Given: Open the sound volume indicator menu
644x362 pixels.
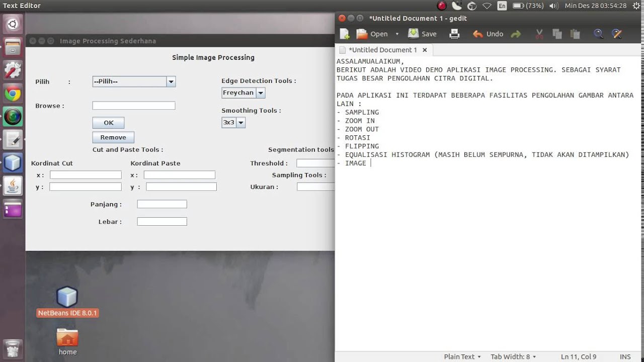Looking at the screenshot, I should pyautogui.click(x=553, y=6).
